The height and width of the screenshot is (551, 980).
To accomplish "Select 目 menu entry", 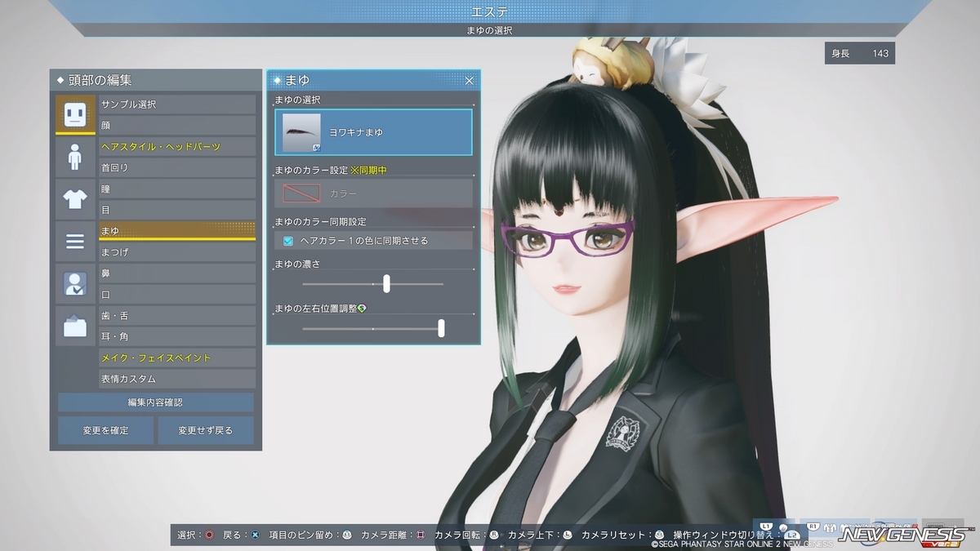I will (x=177, y=210).
